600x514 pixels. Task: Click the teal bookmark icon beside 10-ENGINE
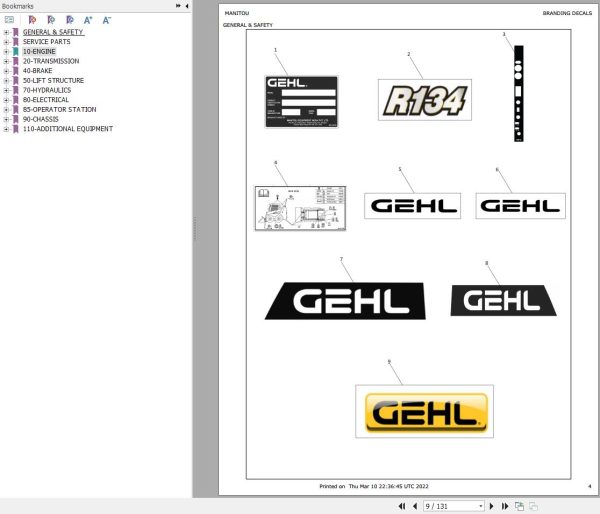tap(16, 51)
